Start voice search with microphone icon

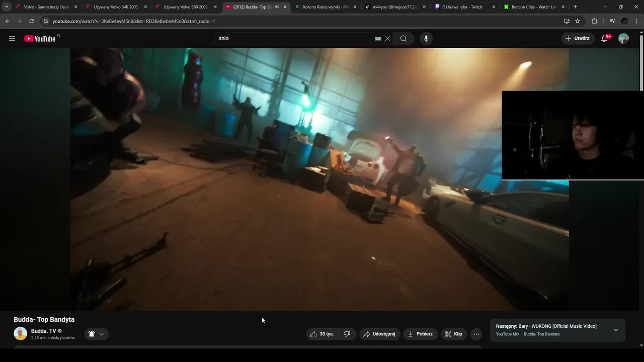point(426,39)
